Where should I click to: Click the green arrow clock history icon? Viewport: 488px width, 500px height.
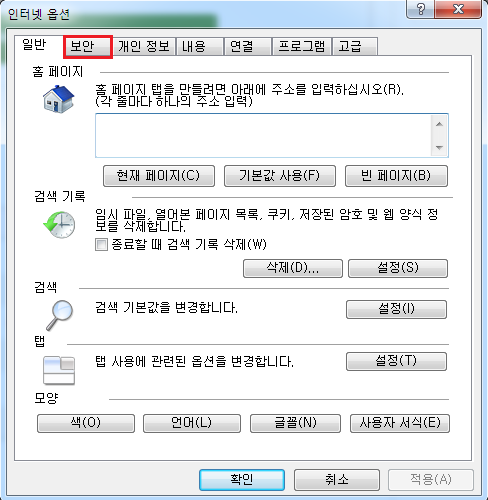tap(59, 224)
